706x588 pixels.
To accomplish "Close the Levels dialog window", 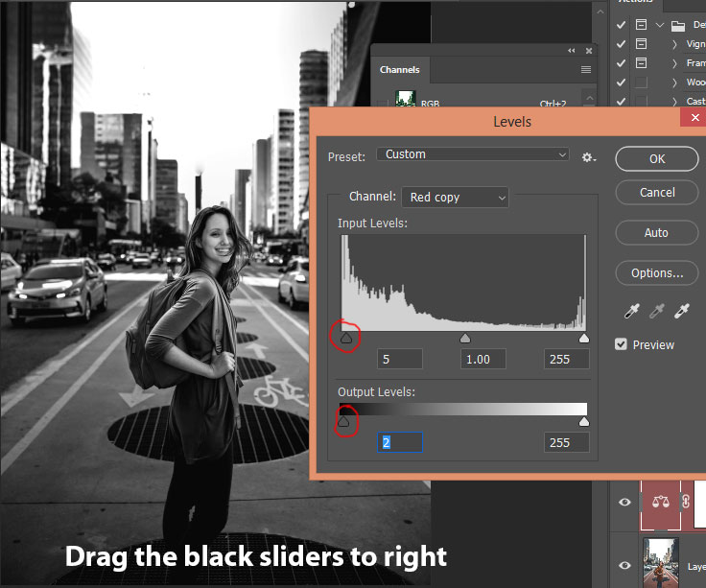I will (x=694, y=118).
